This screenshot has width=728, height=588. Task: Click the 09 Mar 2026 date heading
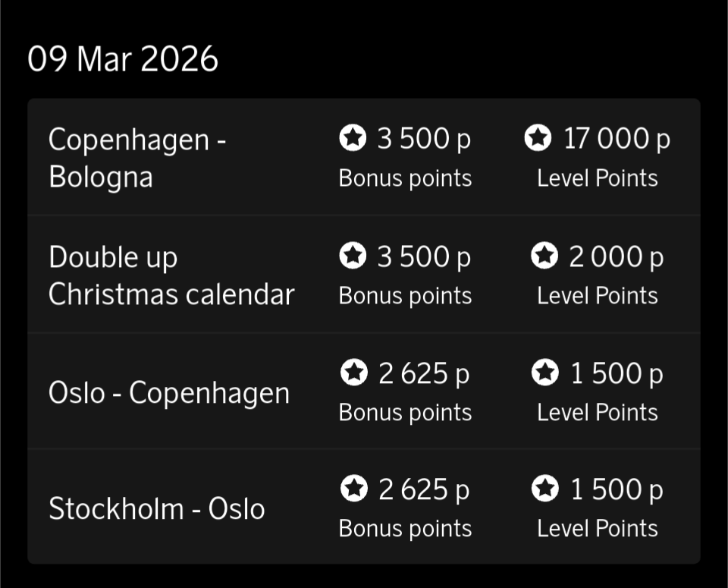[x=123, y=59]
